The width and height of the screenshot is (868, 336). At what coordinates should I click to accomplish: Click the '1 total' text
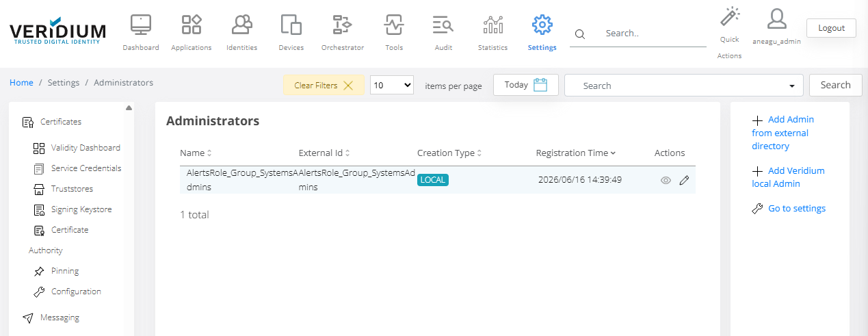(194, 215)
